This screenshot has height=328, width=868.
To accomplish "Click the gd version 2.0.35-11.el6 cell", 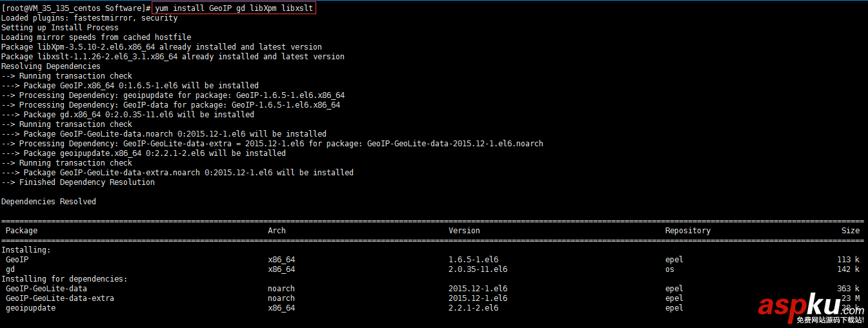I will [x=478, y=269].
